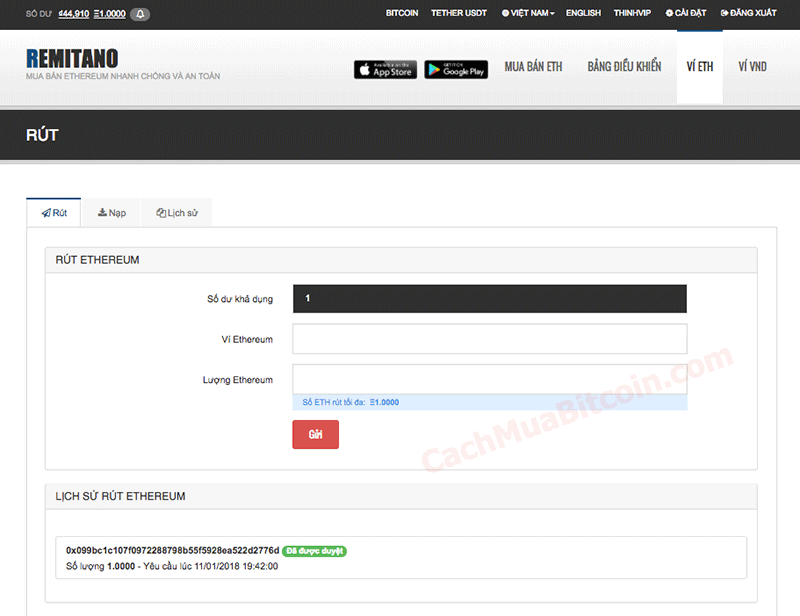Open Cài Đặt settings

pyautogui.click(x=686, y=13)
